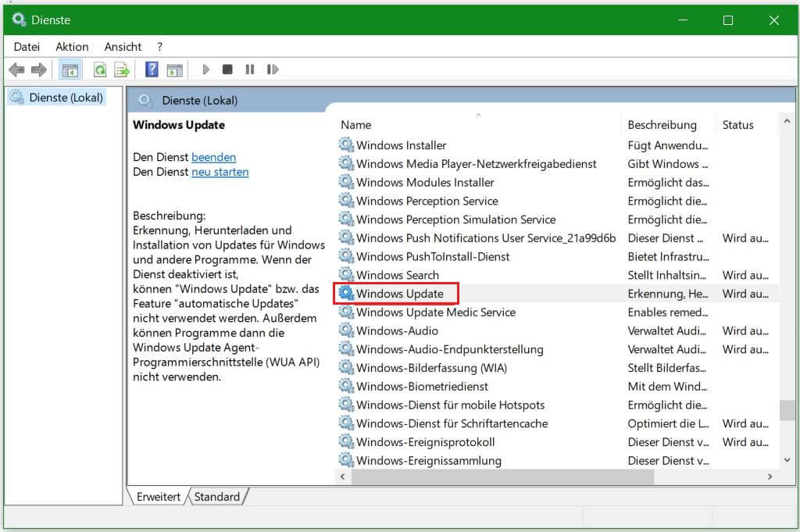The image size is (800, 532).
Task: Click the action pane toggle toolbar icon
Action: coord(174,70)
